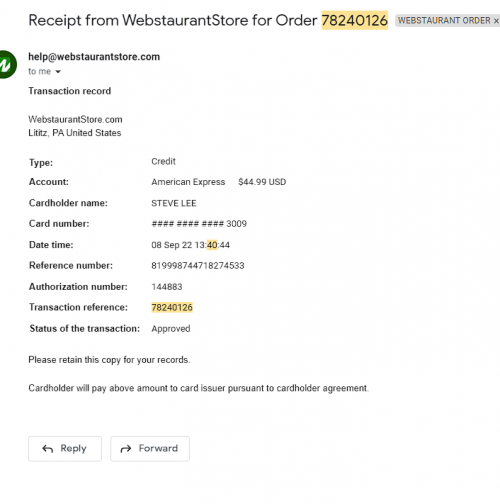
Task: Click the forward arrow icon
Action: 126,449
